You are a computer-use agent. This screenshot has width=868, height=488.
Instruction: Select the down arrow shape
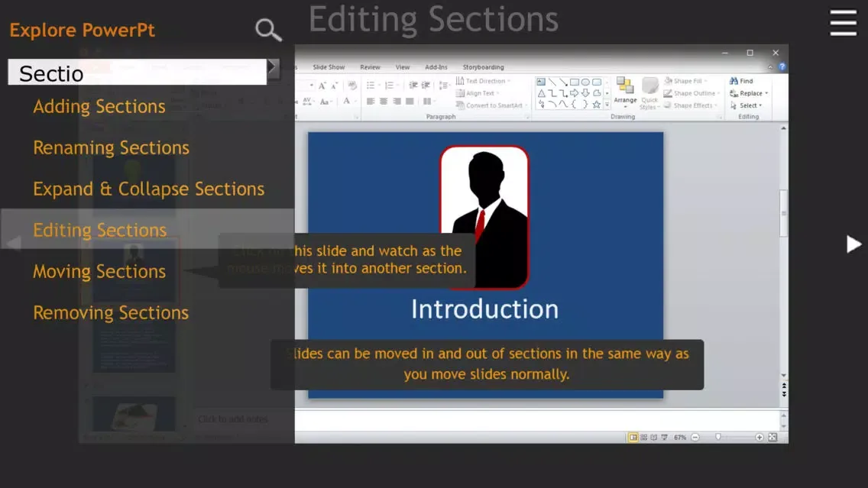[585, 93]
